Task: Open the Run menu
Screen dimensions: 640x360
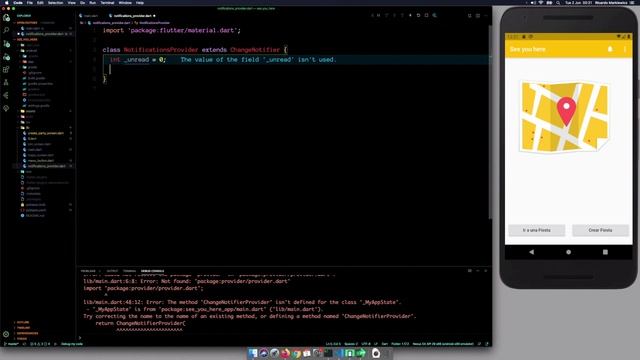Action: 92,2
